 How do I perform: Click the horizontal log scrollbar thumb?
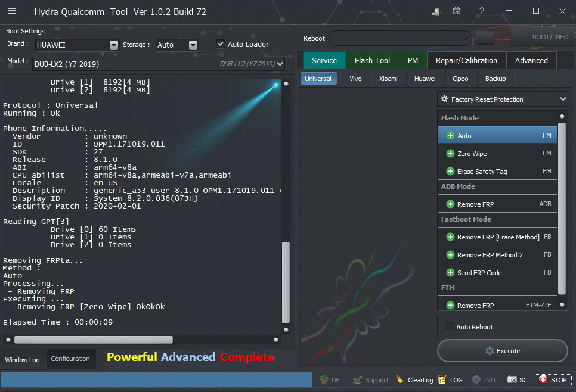pyautogui.click(x=93, y=340)
